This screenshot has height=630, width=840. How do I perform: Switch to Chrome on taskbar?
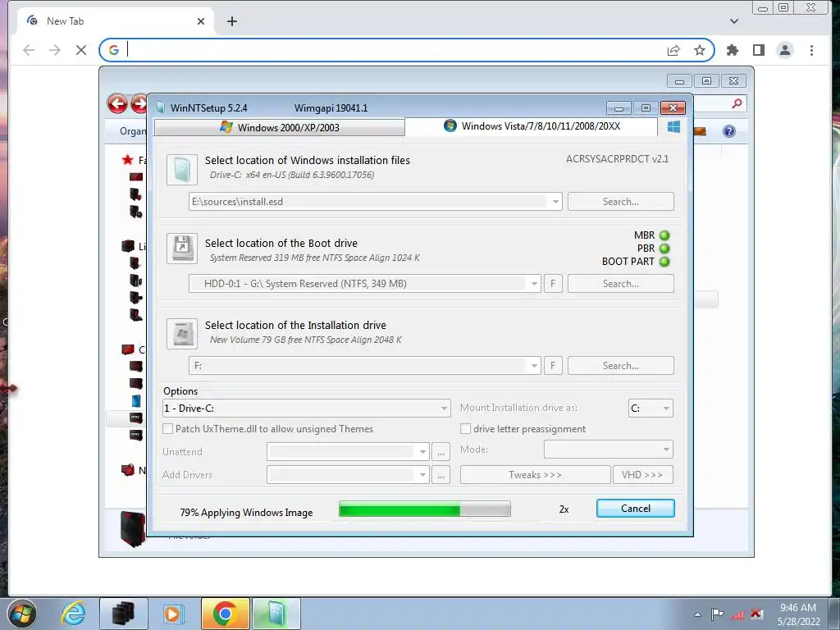click(225, 614)
